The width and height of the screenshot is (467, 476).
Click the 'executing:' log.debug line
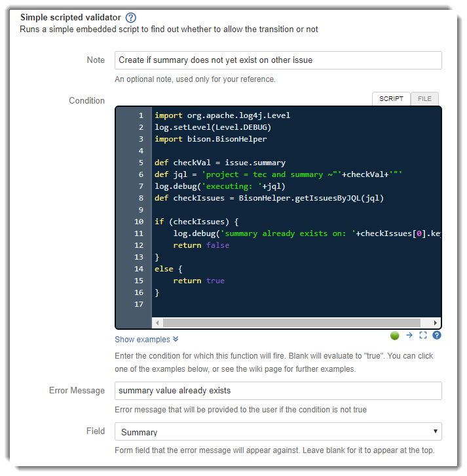pyautogui.click(x=220, y=186)
